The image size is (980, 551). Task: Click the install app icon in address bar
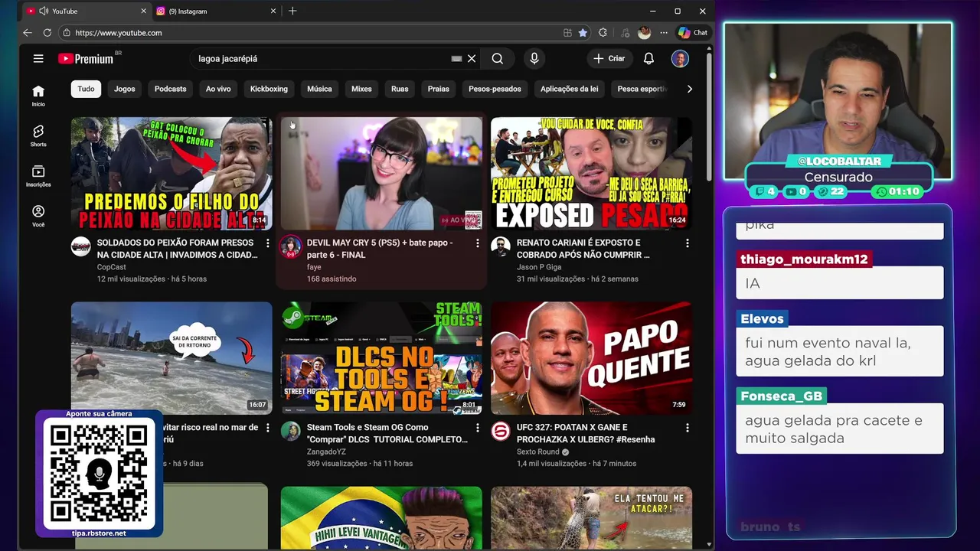point(567,33)
